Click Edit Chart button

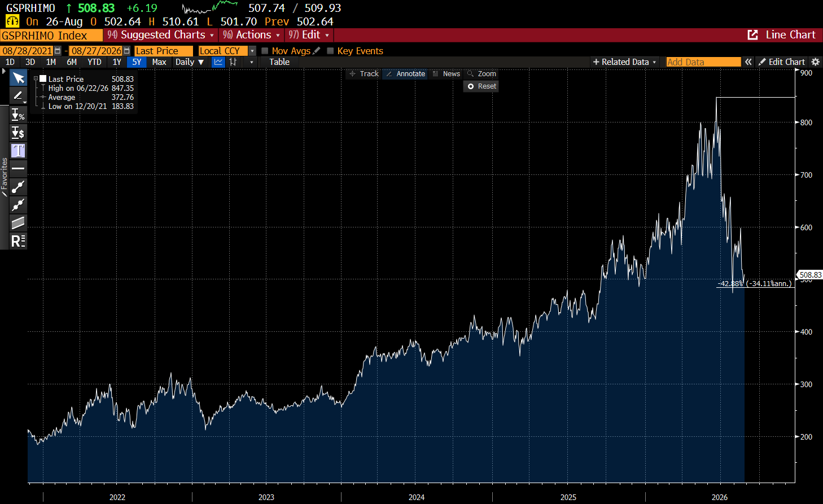pos(781,62)
